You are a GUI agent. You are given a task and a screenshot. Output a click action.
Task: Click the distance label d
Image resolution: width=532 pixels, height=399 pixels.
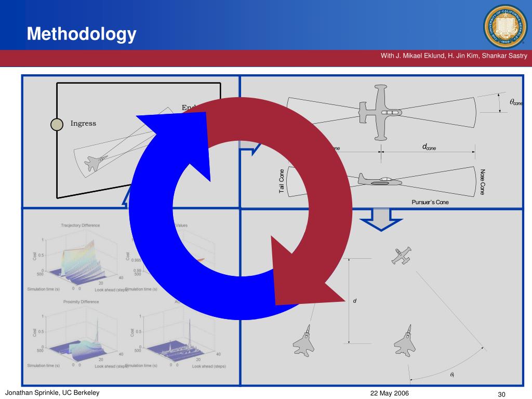click(x=355, y=301)
